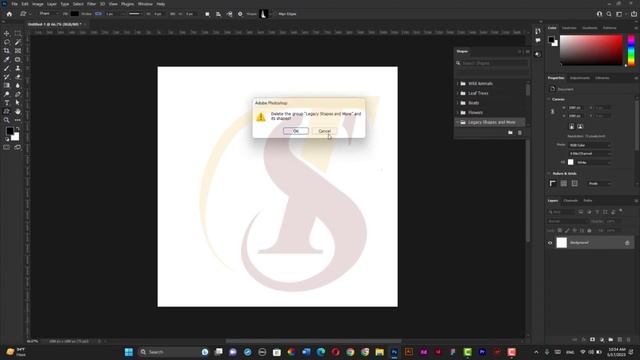Toggle the Align Edges checkbox
The width and height of the screenshot is (640, 360).
pyautogui.click(x=275, y=14)
